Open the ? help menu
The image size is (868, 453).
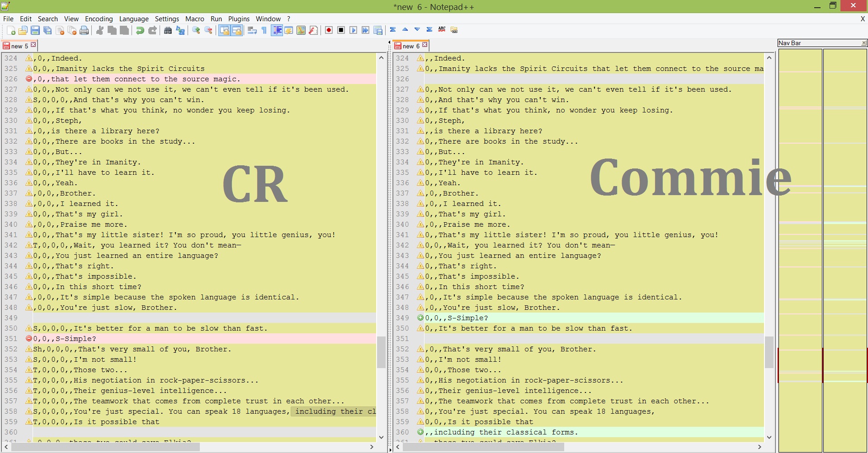pyautogui.click(x=288, y=19)
